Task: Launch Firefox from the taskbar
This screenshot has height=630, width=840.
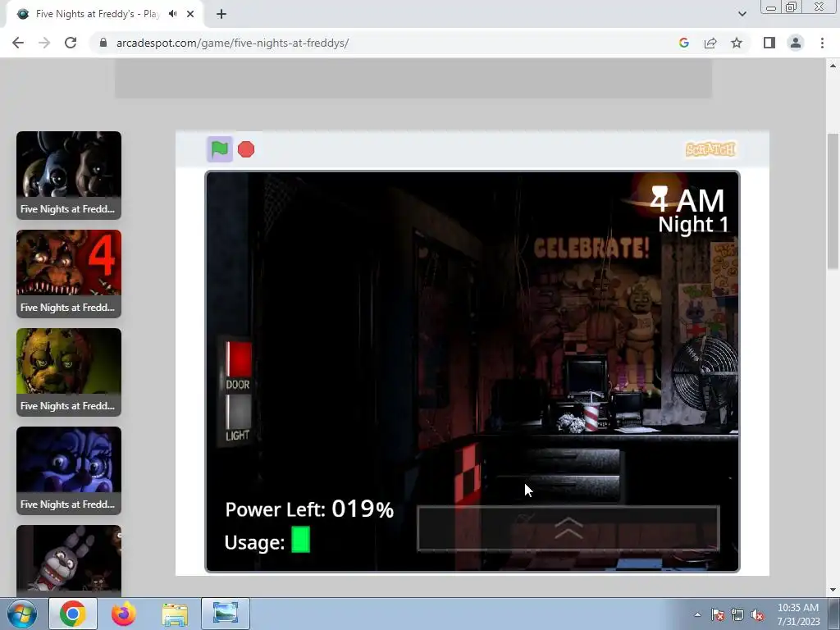Action: [123, 614]
